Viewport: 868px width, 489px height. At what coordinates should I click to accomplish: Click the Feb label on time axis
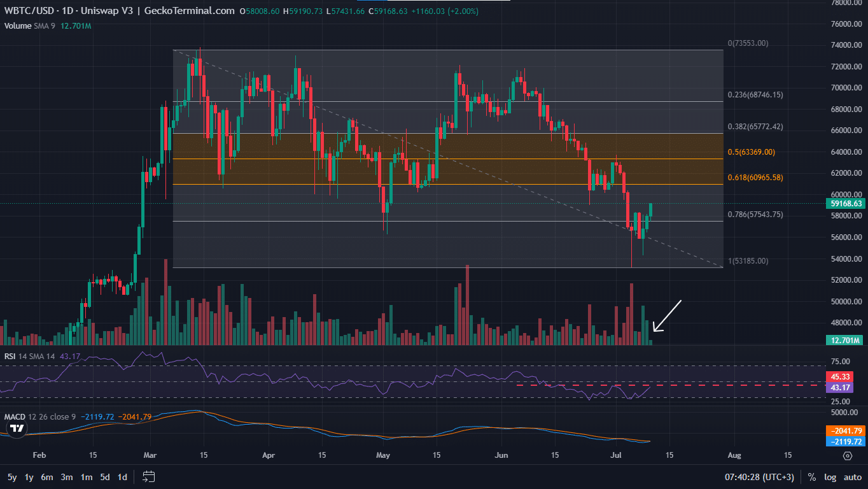(39, 455)
